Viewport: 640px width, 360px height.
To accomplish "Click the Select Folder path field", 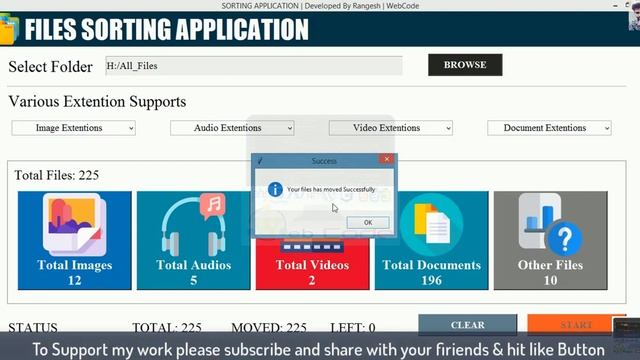I will click(x=254, y=66).
